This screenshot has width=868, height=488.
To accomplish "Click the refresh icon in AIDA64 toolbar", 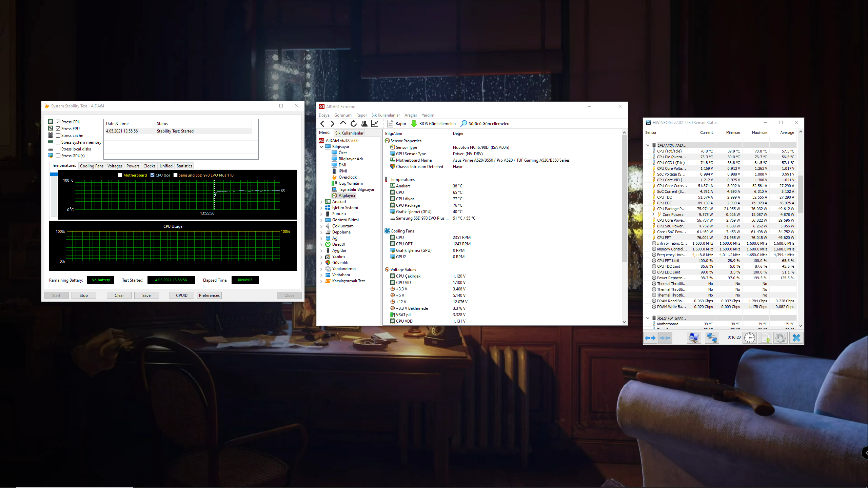I will pyautogui.click(x=354, y=124).
